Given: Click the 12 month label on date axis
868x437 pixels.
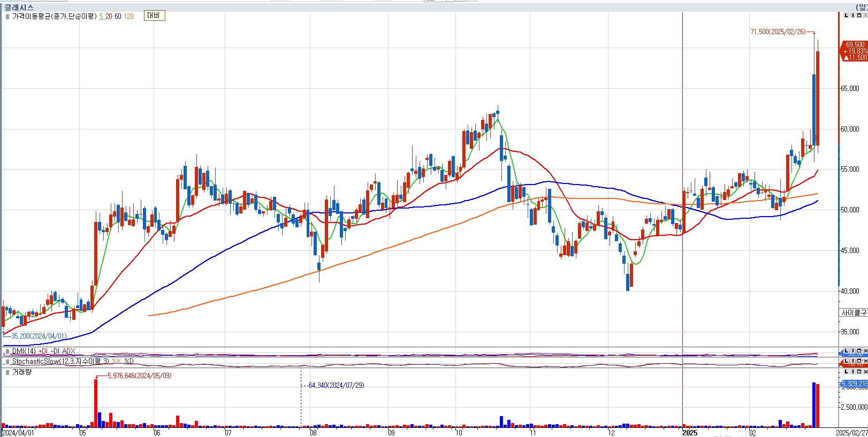Looking at the screenshot, I should pyautogui.click(x=611, y=433).
